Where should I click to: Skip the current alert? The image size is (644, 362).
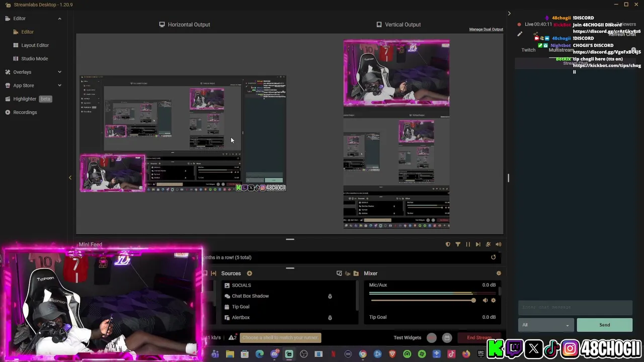(x=477, y=244)
